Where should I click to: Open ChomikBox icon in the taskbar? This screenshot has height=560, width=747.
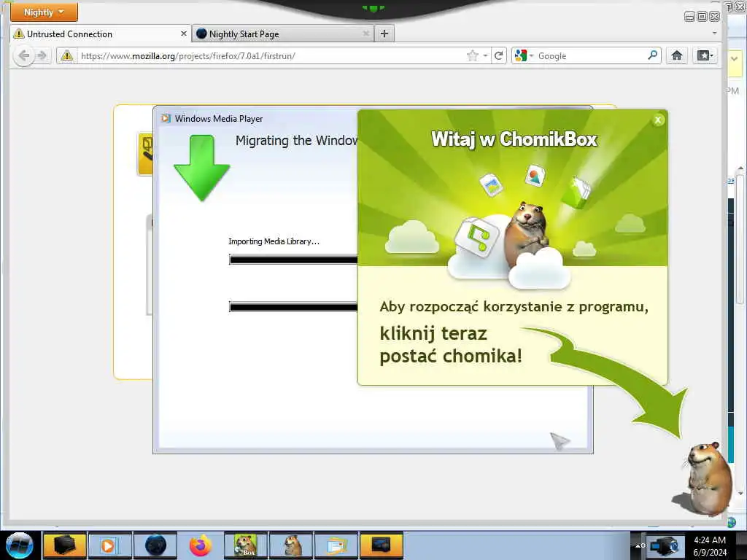(x=246, y=545)
